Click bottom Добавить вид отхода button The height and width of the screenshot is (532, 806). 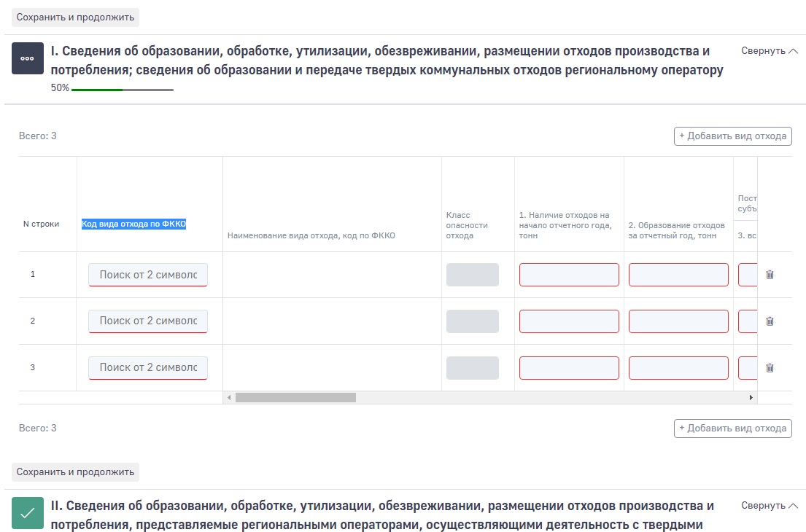pyautogui.click(x=732, y=429)
